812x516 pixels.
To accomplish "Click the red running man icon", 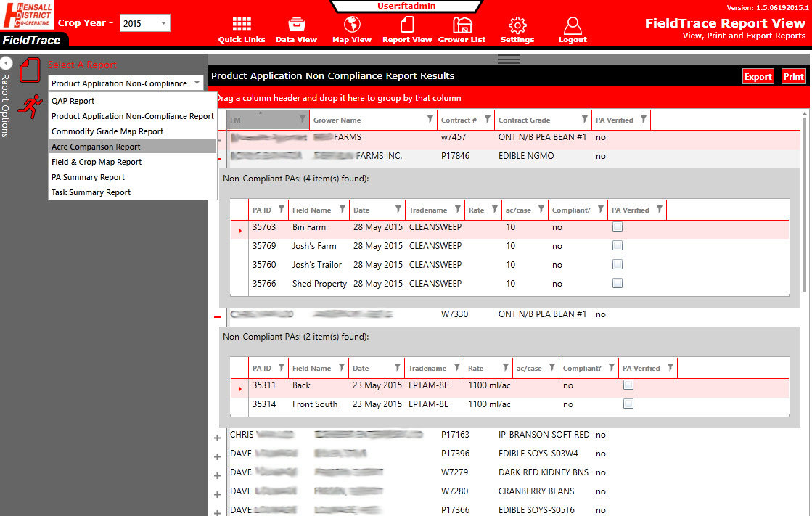I will tap(30, 106).
